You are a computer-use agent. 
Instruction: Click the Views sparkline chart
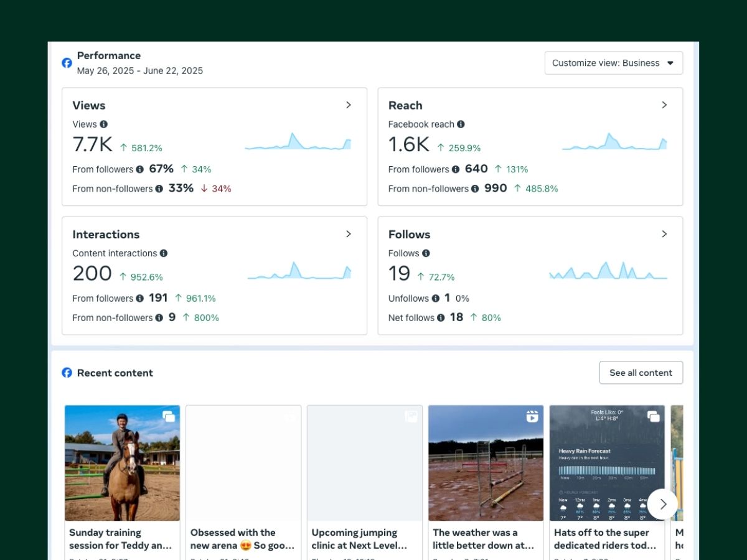[298, 142]
